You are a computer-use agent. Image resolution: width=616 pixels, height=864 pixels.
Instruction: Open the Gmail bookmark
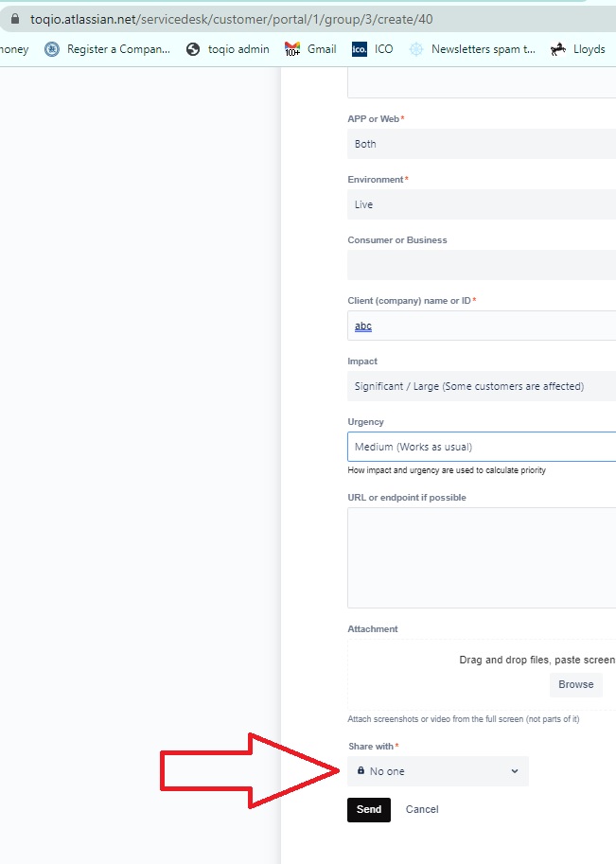pyautogui.click(x=310, y=49)
